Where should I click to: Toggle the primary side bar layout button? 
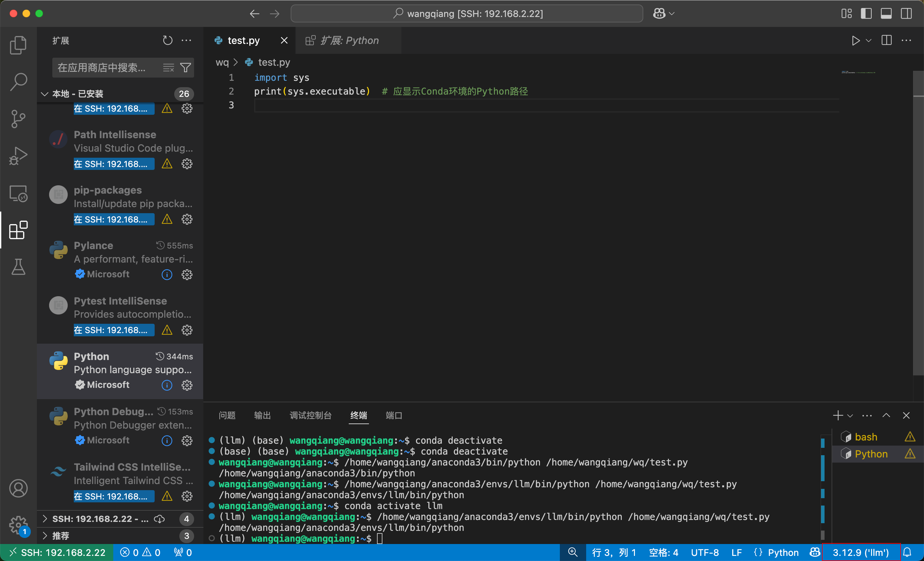click(866, 13)
